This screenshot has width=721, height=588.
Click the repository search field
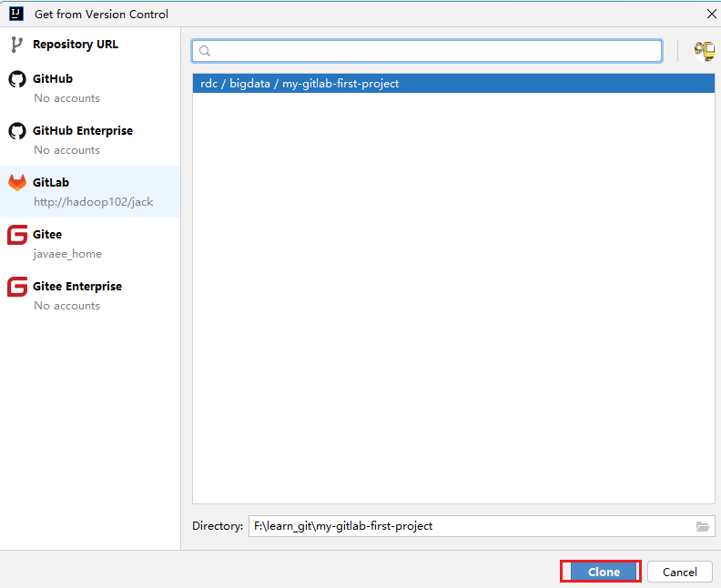click(427, 51)
